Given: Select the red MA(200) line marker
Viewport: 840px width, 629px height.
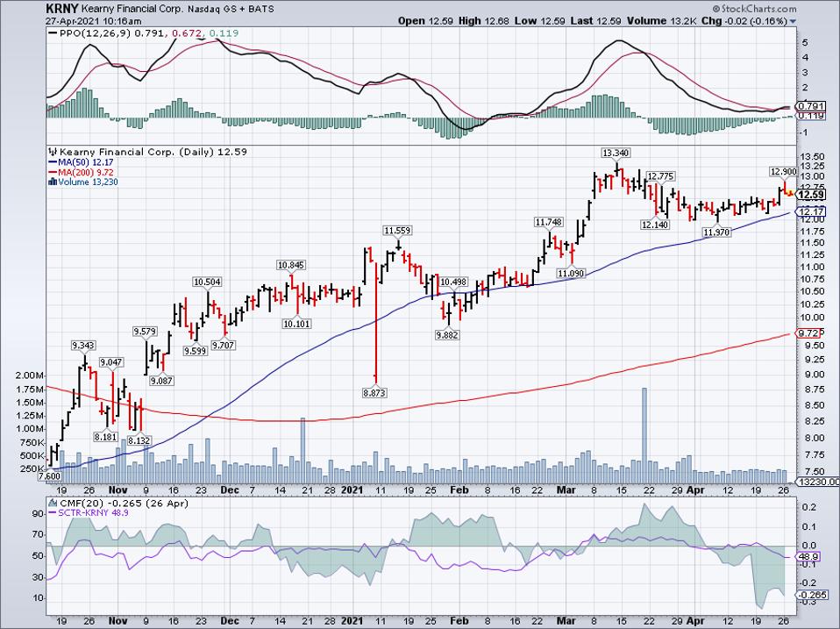Looking at the screenshot, I should coord(53,172).
